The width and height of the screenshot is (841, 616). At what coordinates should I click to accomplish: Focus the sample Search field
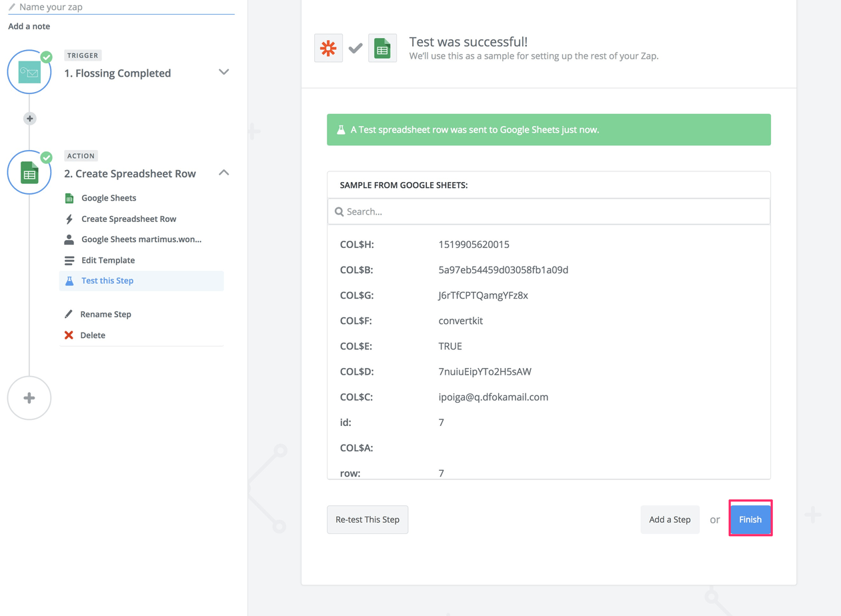click(549, 211)
